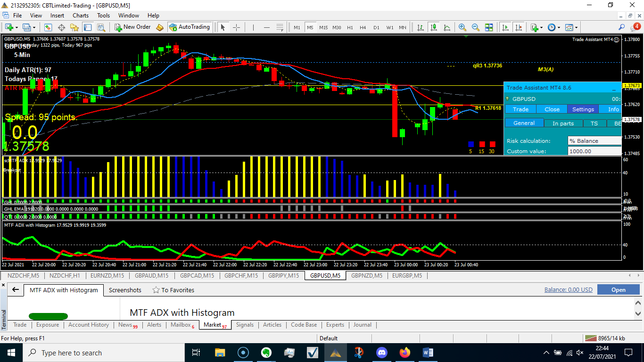Add the product To Favorites
The height and width of the screenshot is (362, 644).
[173, 290]
